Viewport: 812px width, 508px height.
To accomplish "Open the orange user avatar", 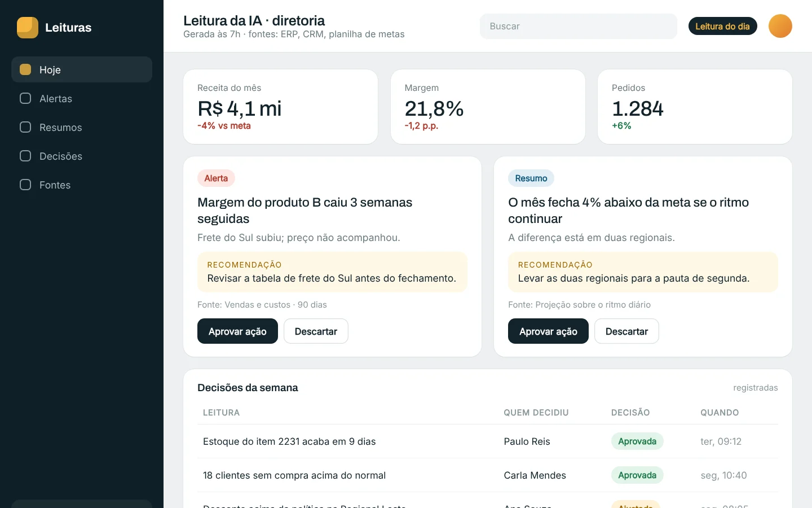I will tap(780, 26).
